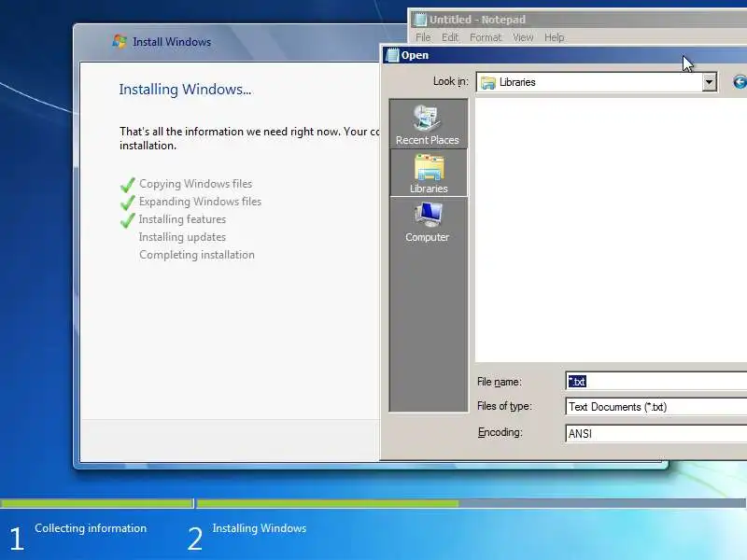The width and height of the screenshot is (747, 560).
Task: Click the Notepad window title bar icon
Action: [x=420, y=20]
